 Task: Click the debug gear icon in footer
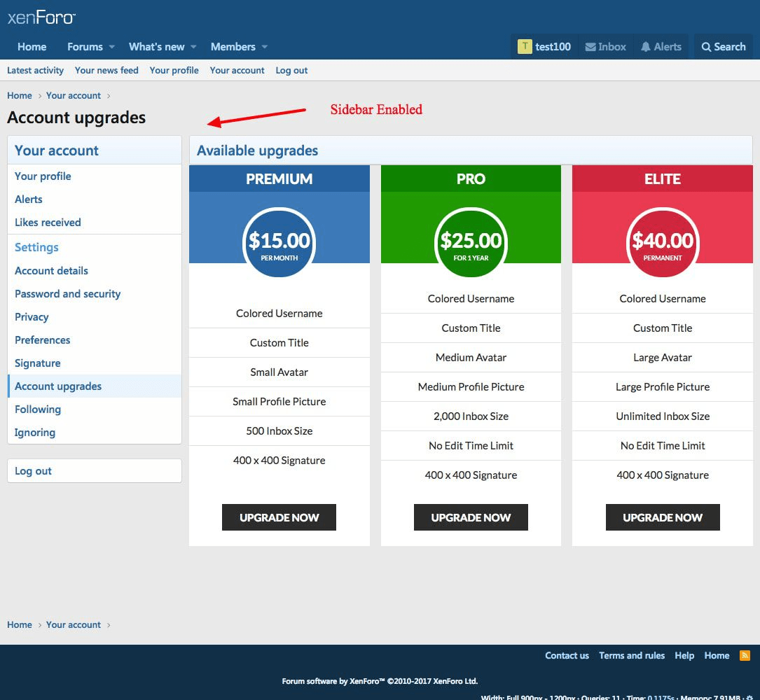(x=749, y=697)
